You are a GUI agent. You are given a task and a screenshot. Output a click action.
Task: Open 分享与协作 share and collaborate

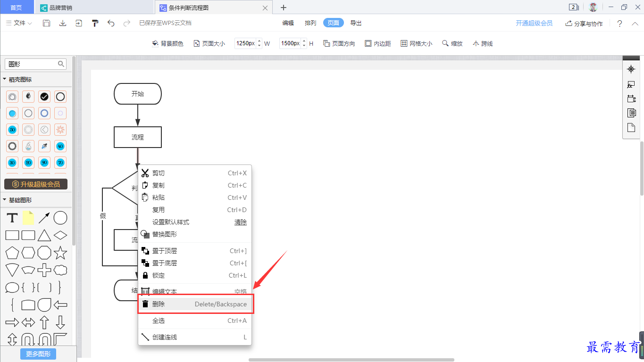[584, 24]
